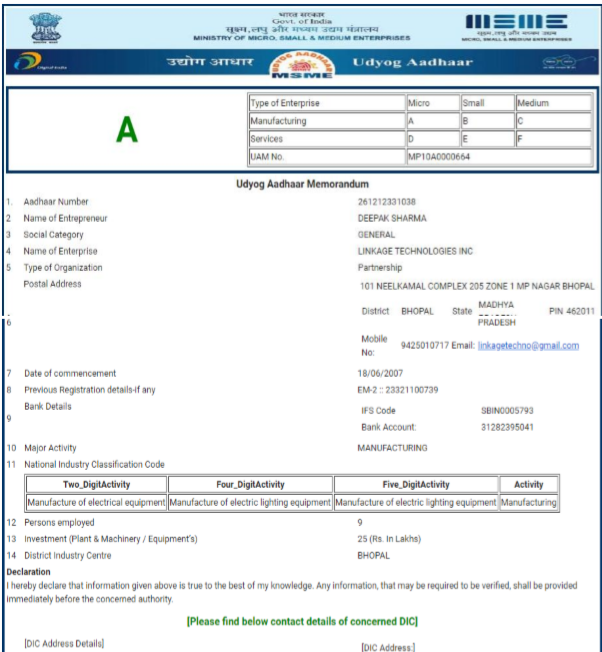The image size is (602, 652).
Task: Click cell B in Manufacturing row
Action: (488, 121)
